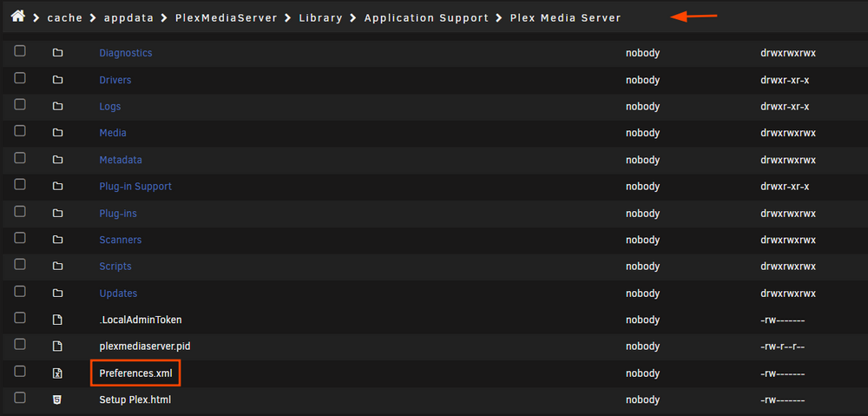Open the Plug-in Support folder

click(135, 186)
